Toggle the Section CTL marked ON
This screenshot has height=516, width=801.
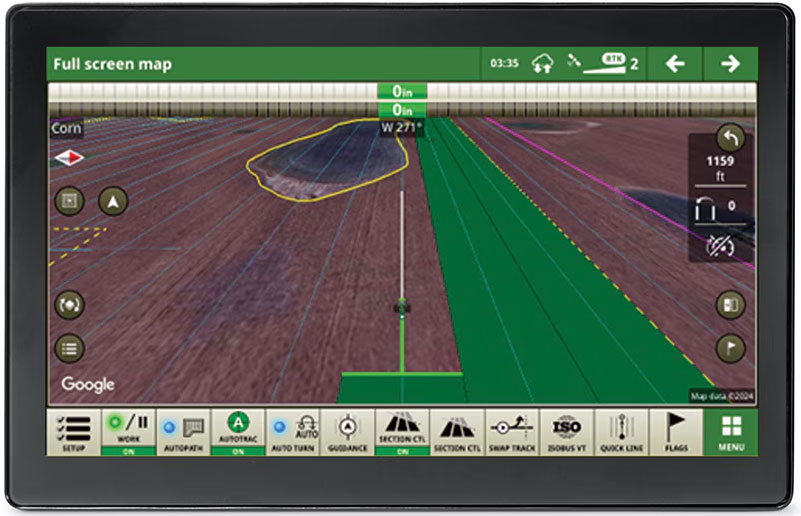(402, 433)
